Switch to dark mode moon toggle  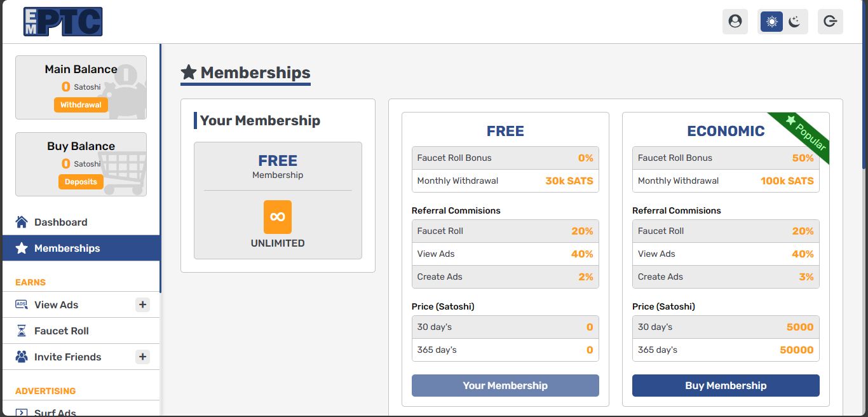point(794,22)
